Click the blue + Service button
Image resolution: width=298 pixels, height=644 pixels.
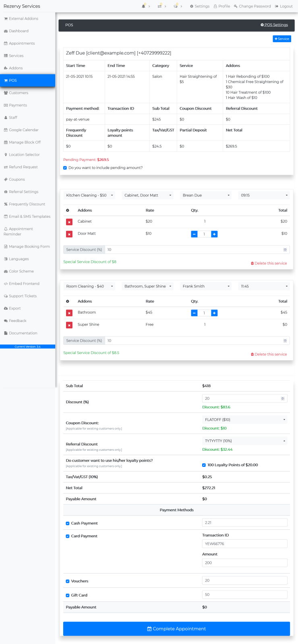pyautogui.click(x=282, y=39)
